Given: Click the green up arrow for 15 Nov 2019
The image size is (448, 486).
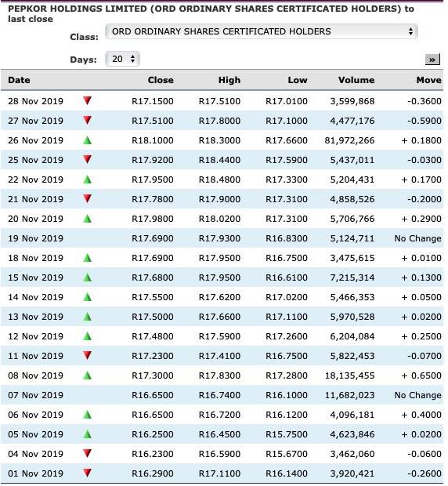Looking at the screenshot, I should coord(87,277).
